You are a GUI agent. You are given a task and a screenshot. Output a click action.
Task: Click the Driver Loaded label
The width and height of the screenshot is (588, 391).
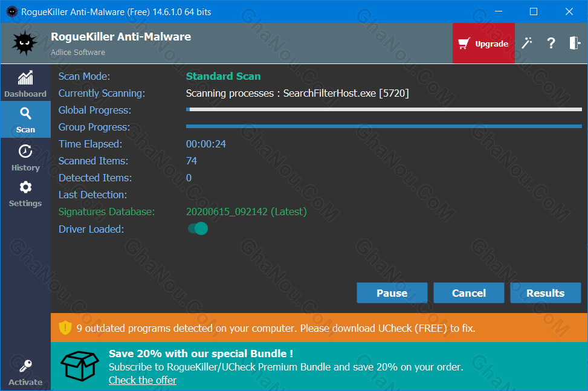[91, 229]
